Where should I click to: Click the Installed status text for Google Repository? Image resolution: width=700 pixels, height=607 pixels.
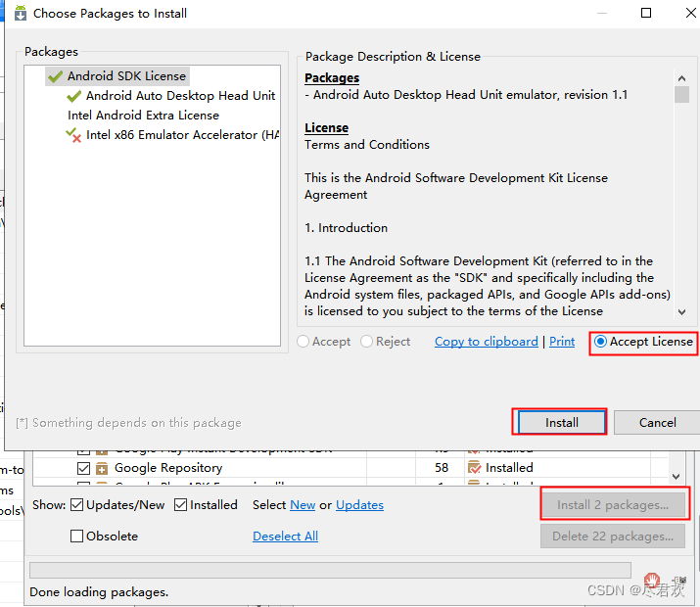click(509, 468)
